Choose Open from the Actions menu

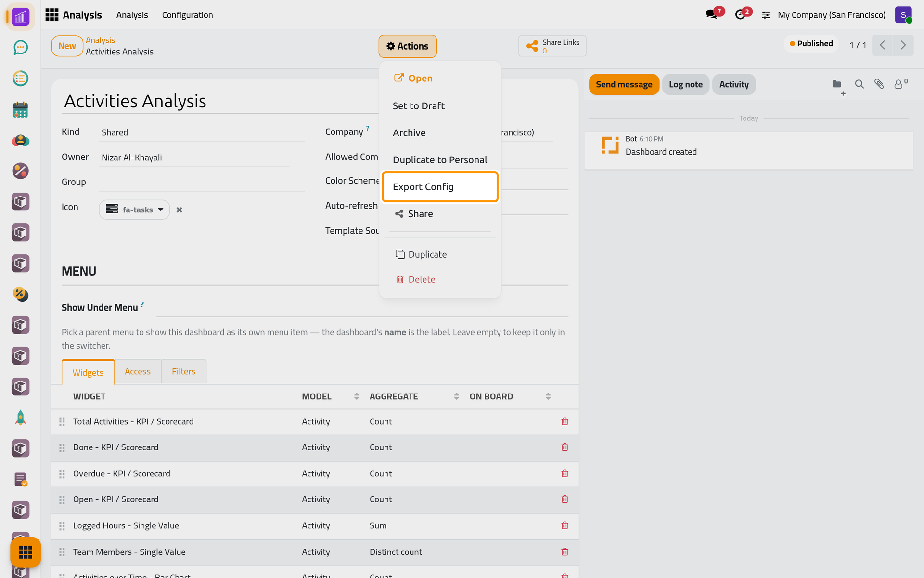[440, 78]
